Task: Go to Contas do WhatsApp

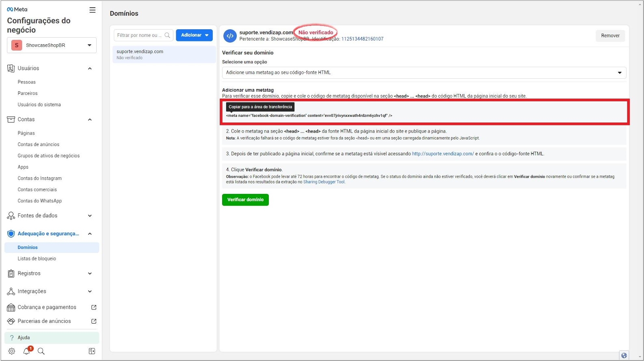Action: 40,201
